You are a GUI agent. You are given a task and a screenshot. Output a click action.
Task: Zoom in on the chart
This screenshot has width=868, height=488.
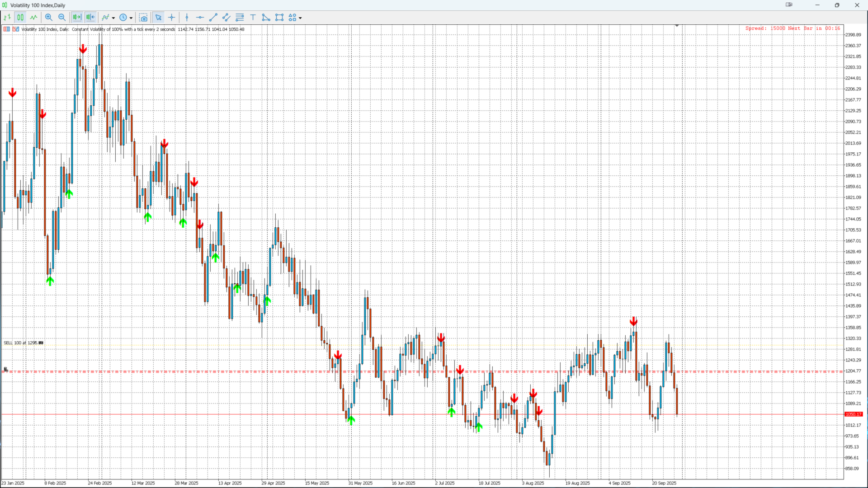(49, 18)
